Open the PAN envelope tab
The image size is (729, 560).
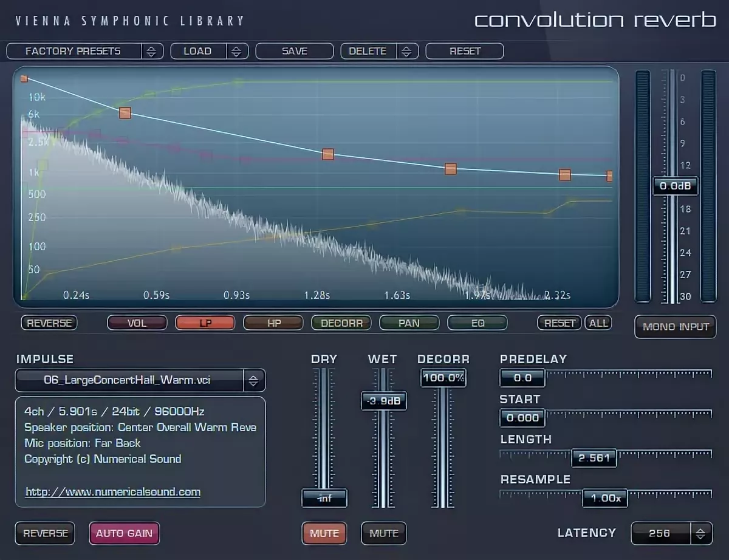click(409, 323)
